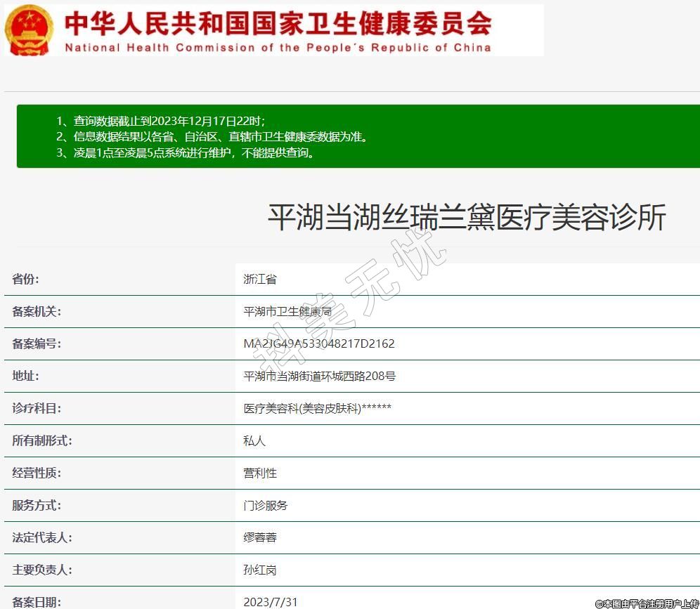
Task: Click the clinic name heading 平湖当湖丝瑞兰黛医疗美容诊所
Action: (466, 218)
